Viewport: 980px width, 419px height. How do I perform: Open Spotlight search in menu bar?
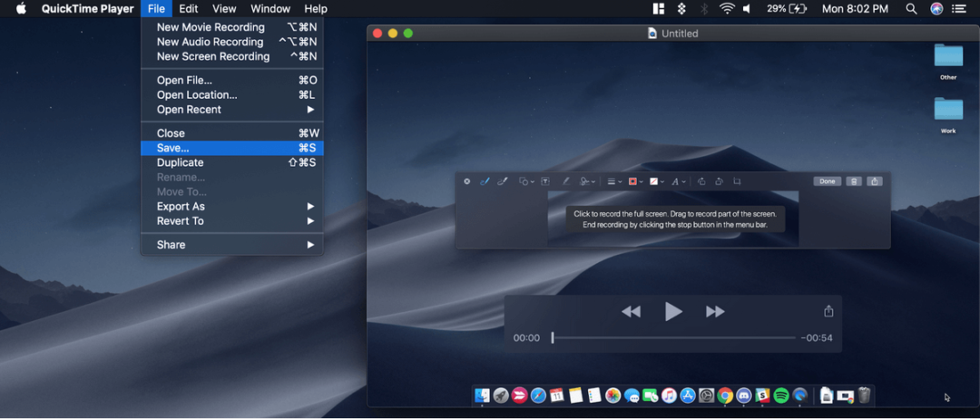(911, 9)
